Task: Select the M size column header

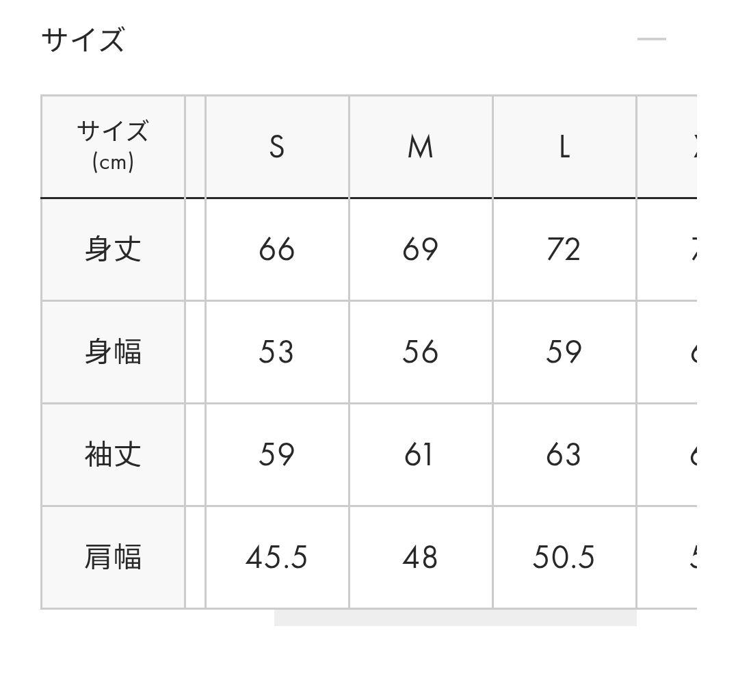Action: (x=420, y=146)
